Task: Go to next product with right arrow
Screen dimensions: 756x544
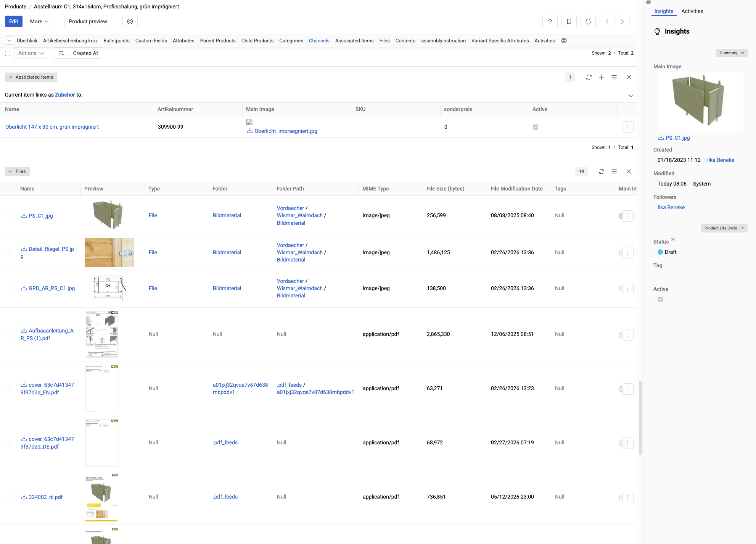Action: point(622,21)
